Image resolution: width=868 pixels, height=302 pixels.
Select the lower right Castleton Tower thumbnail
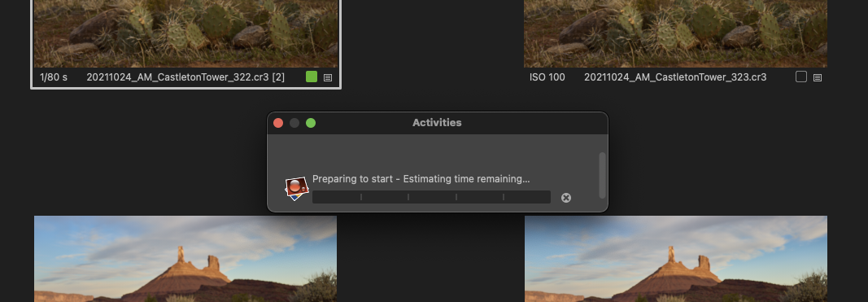pyautogui.click(x=676, y=259)
